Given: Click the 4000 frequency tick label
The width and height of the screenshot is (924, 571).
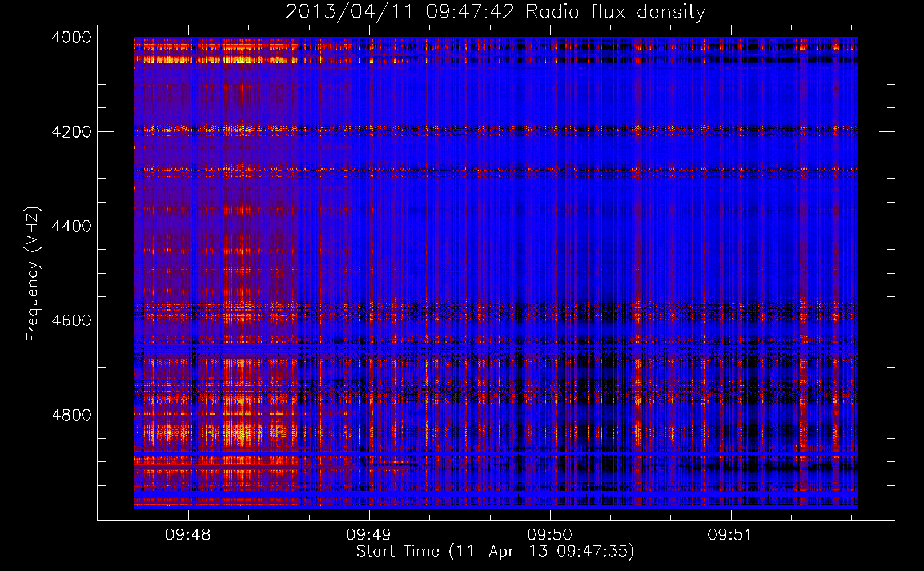Looking at the screenshot, I should click(71, 37).
